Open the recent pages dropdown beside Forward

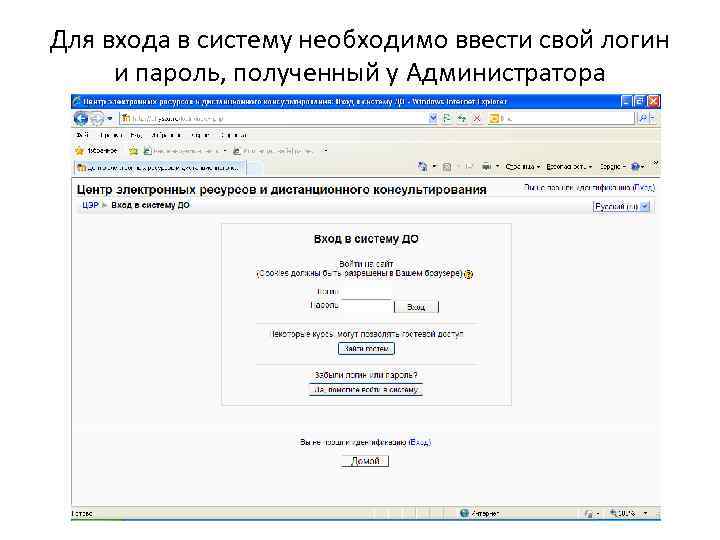click(x=110, y=118)
